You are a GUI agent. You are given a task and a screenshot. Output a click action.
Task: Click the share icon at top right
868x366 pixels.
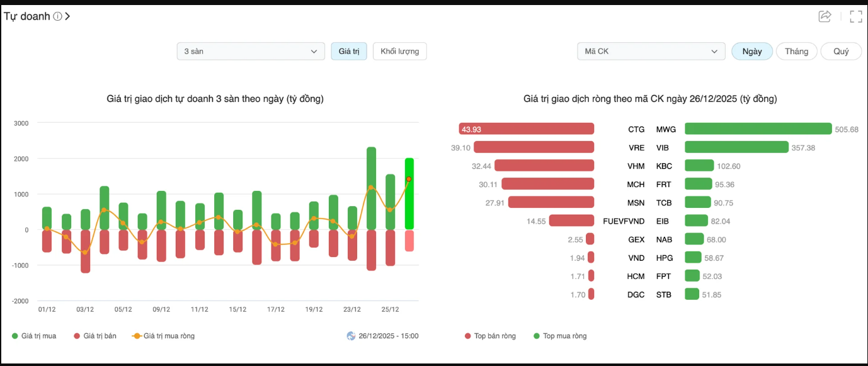click(825, 16)
